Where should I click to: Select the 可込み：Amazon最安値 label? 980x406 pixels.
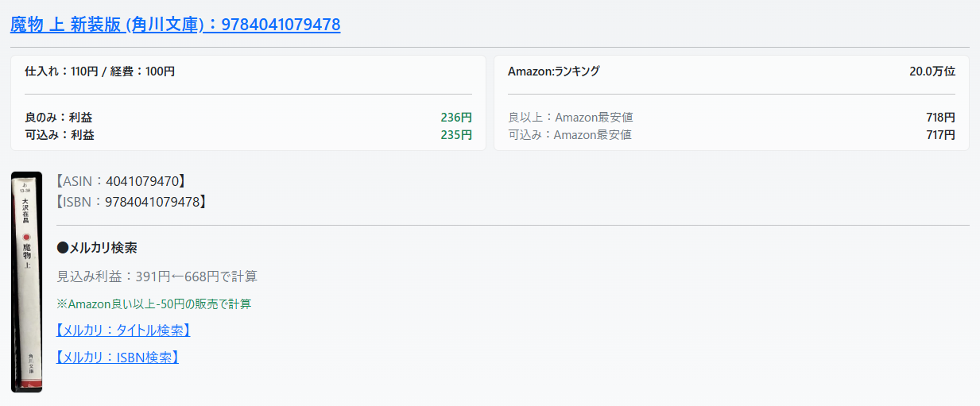pyautogui.click(x=569, y=135)
